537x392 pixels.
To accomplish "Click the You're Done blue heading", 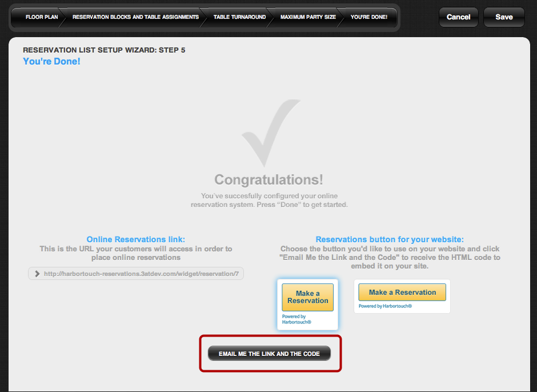I will point(51,62).
